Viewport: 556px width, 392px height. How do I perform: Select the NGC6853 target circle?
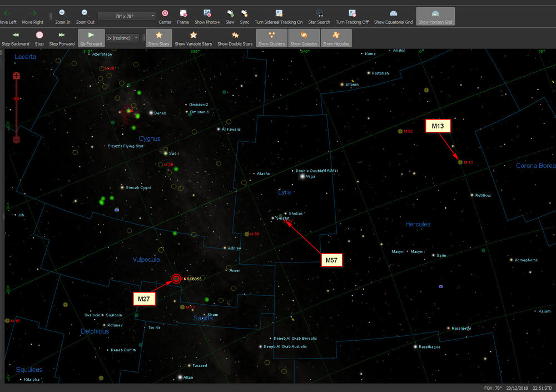pos(176,279)
